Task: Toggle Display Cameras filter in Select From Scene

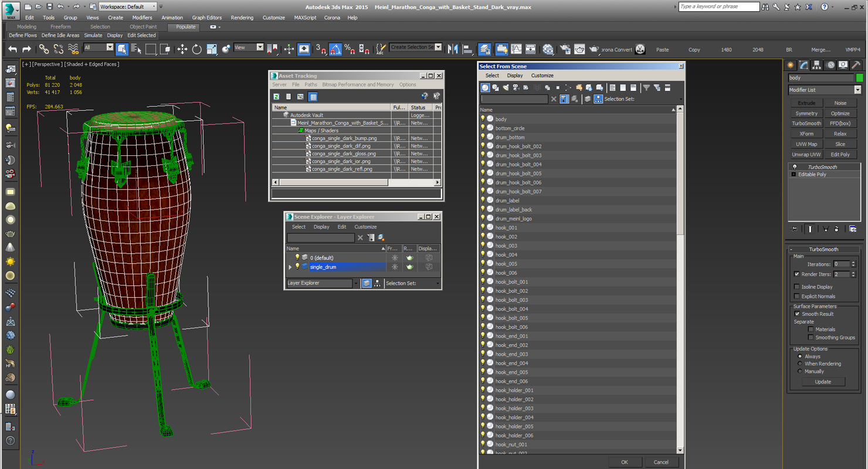Action: [516, 87]
